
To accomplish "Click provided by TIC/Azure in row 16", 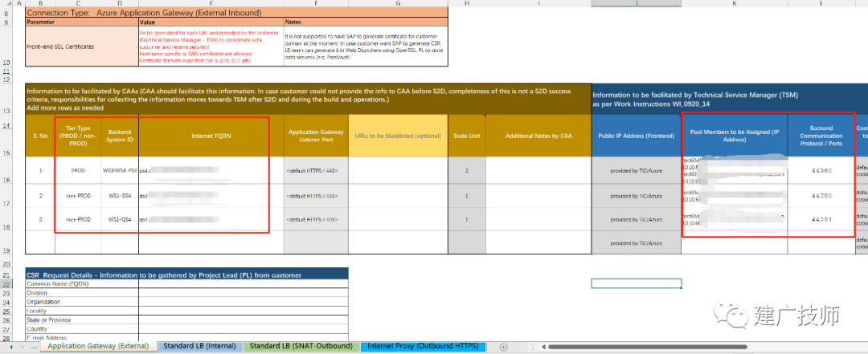I will (x=637, y=170).
